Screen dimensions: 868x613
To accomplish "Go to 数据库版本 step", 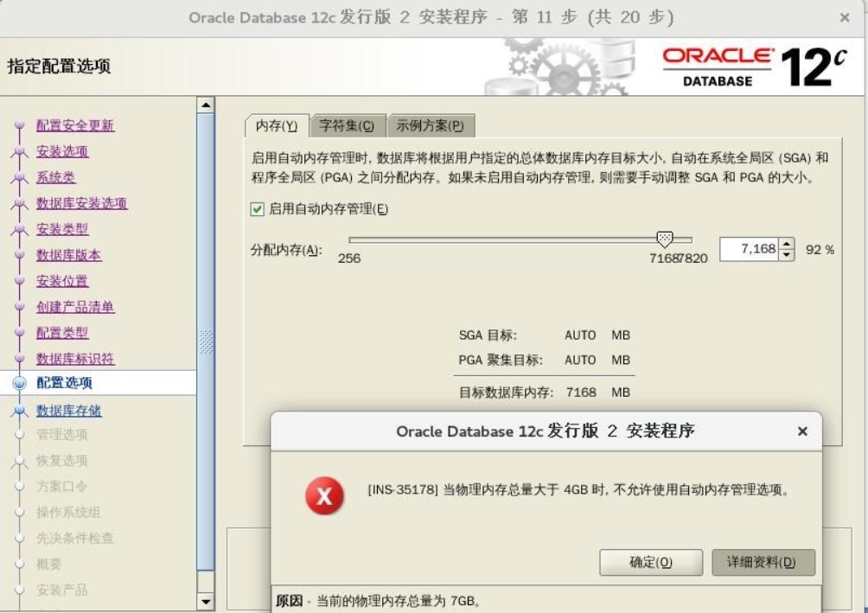I will tap(69, 255).
